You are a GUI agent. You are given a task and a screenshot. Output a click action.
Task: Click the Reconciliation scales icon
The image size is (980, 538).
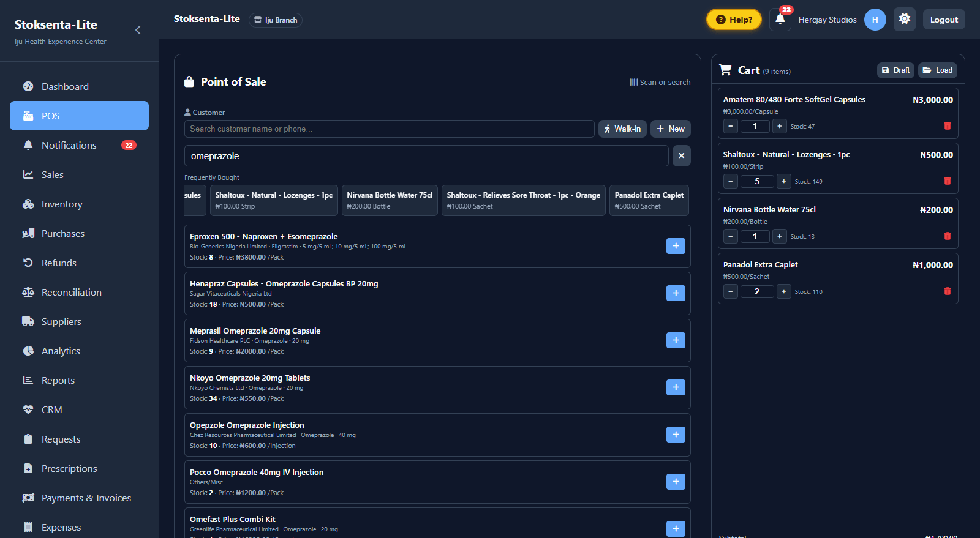28,292
